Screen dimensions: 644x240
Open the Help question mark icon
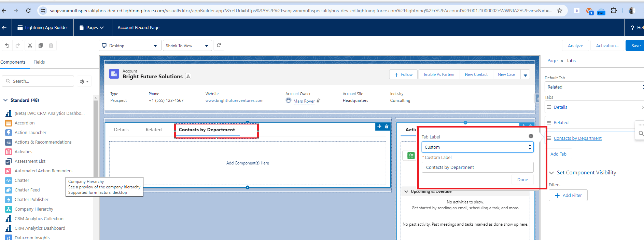[632, 28]
